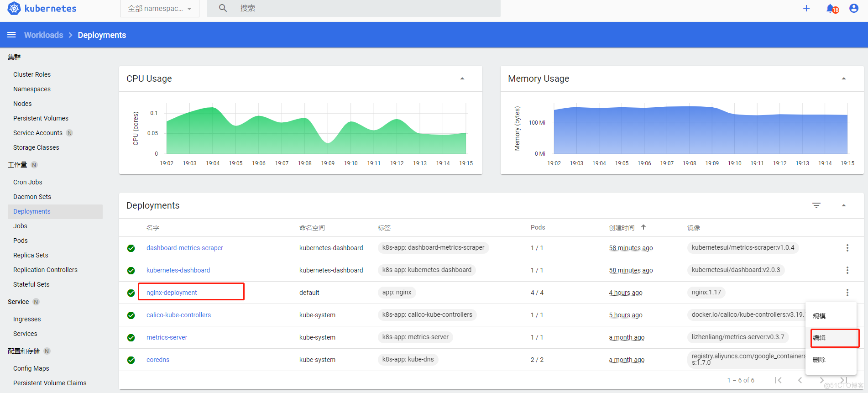Click the namespace (命名空间) column header
This screenshot has width=868, height=393.
312,227
